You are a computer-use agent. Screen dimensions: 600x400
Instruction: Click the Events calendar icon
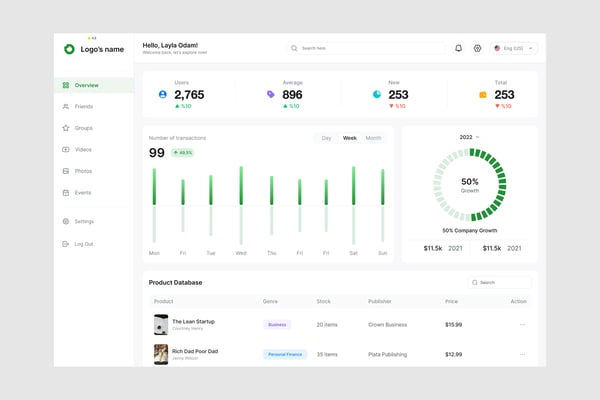point(66,193)
